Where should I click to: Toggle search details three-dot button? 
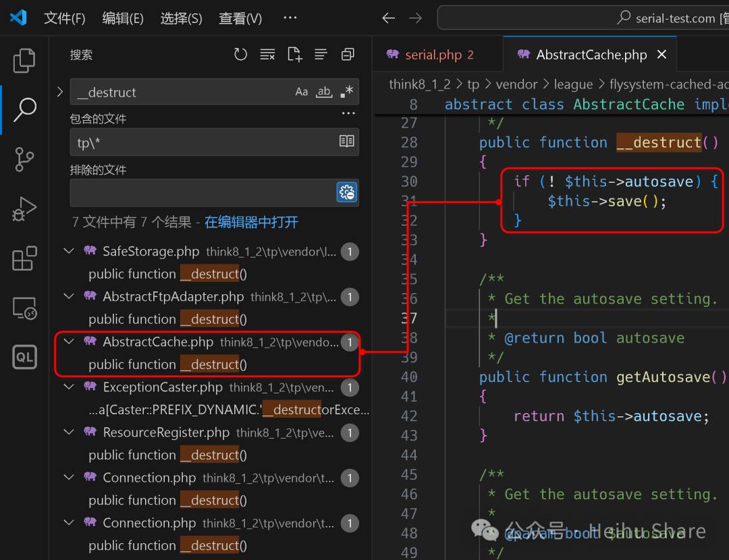(x=348, y=113)
